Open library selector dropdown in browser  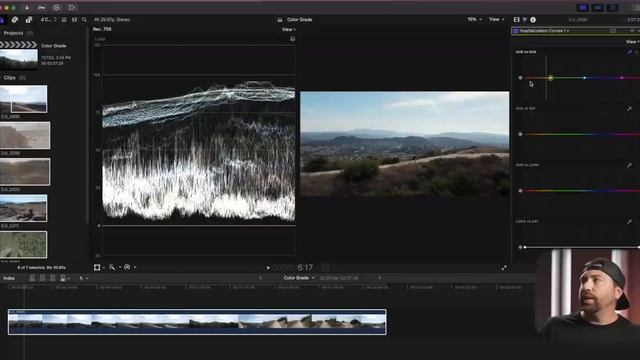tap(48, 20)
